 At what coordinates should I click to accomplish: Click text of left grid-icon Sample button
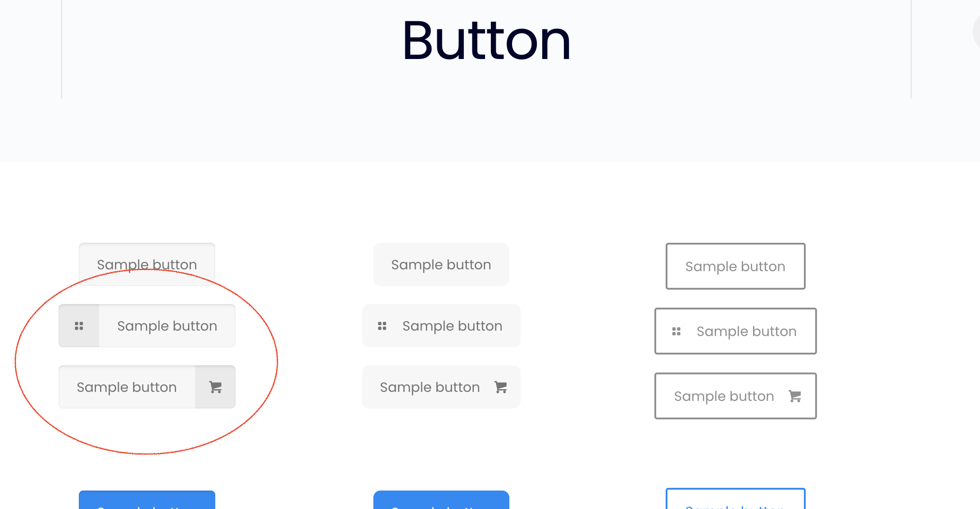(x=167, y=326)
